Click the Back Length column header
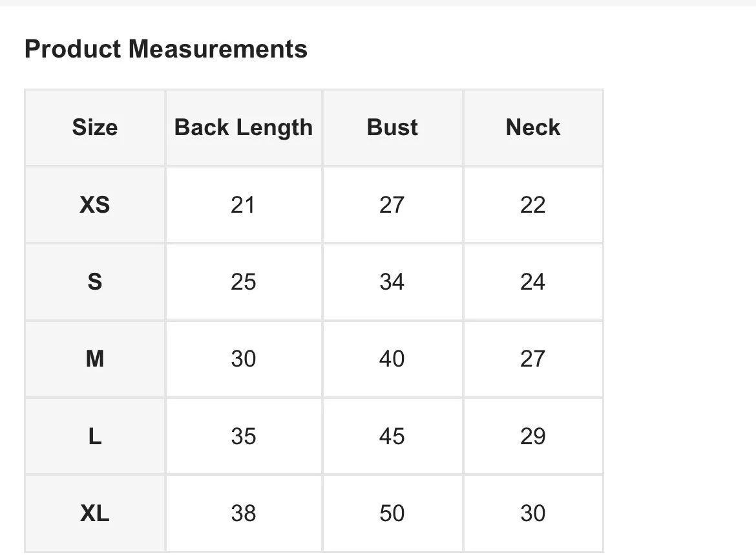Screen dimensions: 756x558 (244, 127)
